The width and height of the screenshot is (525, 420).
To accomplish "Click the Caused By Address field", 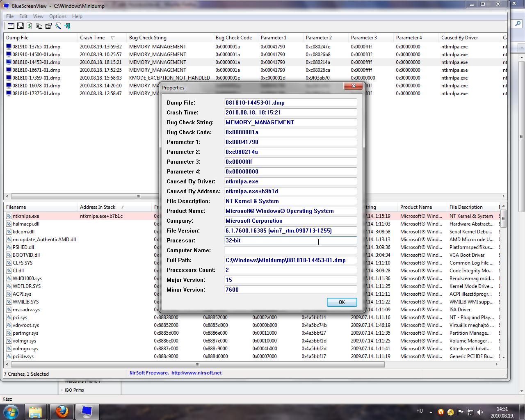I will pos(290,192).
